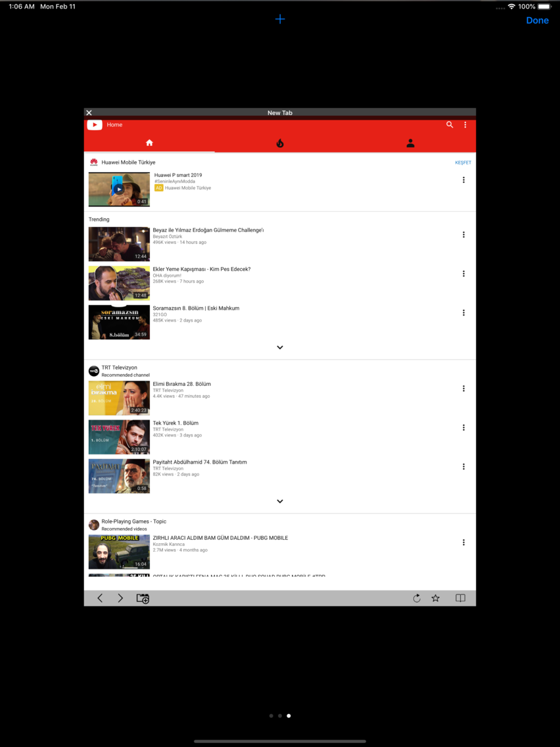
Task: Select the Home tab
Action: [149, 142]
